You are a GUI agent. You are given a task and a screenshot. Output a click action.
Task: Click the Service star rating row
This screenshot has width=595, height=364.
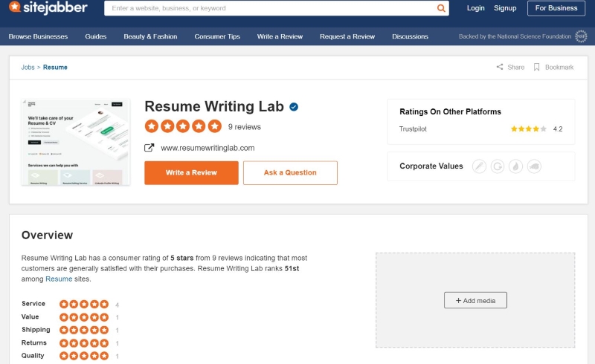click(x=84, y=304)
